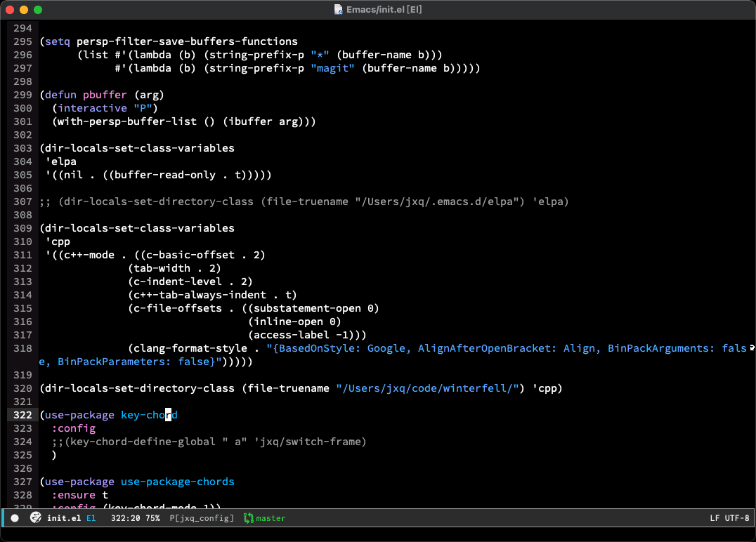Click on line number 309
756x542 pixels.
pos(22,228)
